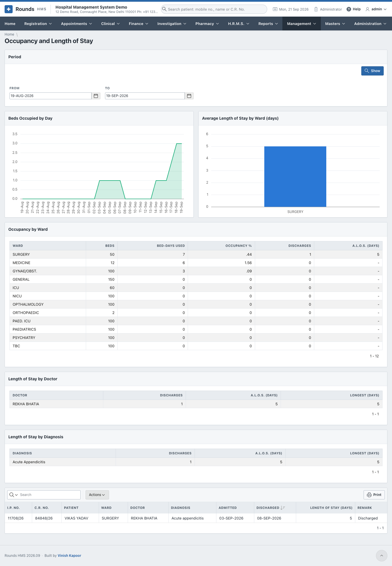Click the report Search input field
392x566 pixels.
click(49, 495)
